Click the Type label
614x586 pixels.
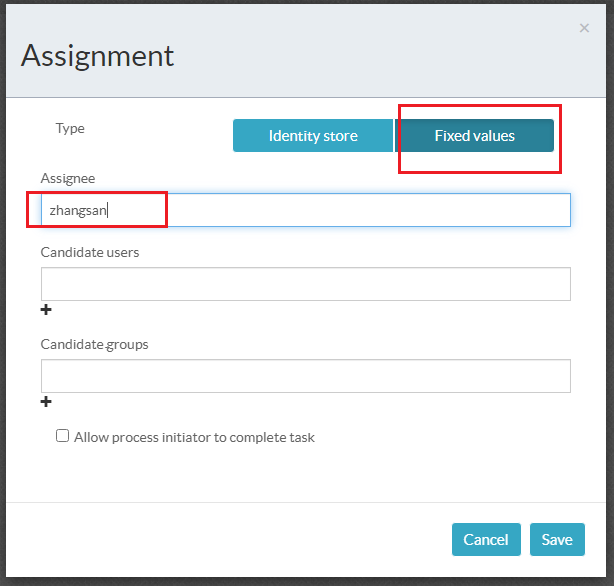[x=70, y=128]
